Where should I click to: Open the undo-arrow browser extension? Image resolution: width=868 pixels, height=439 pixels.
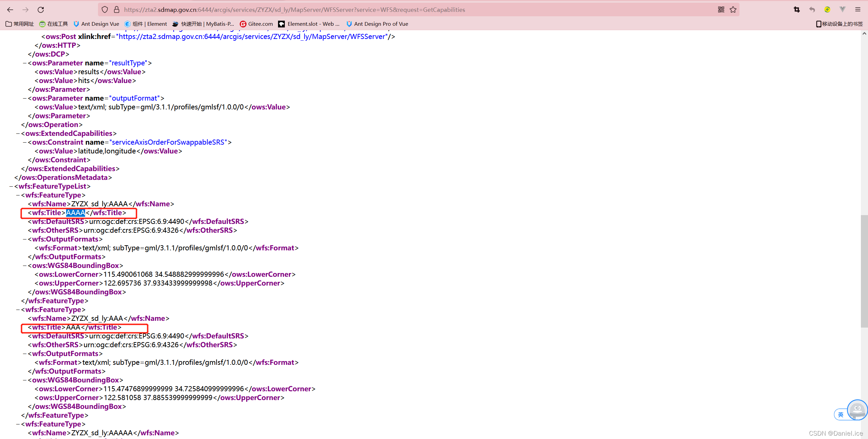[x=812, y=9]
